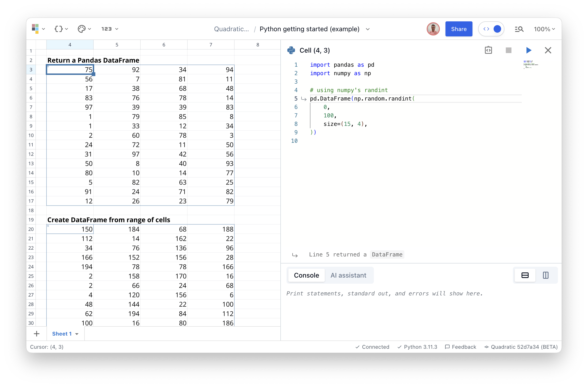This screenshot has width=588, height=387.
Task: Switch to the AI assistant tab
Action: tap(348, 275)
